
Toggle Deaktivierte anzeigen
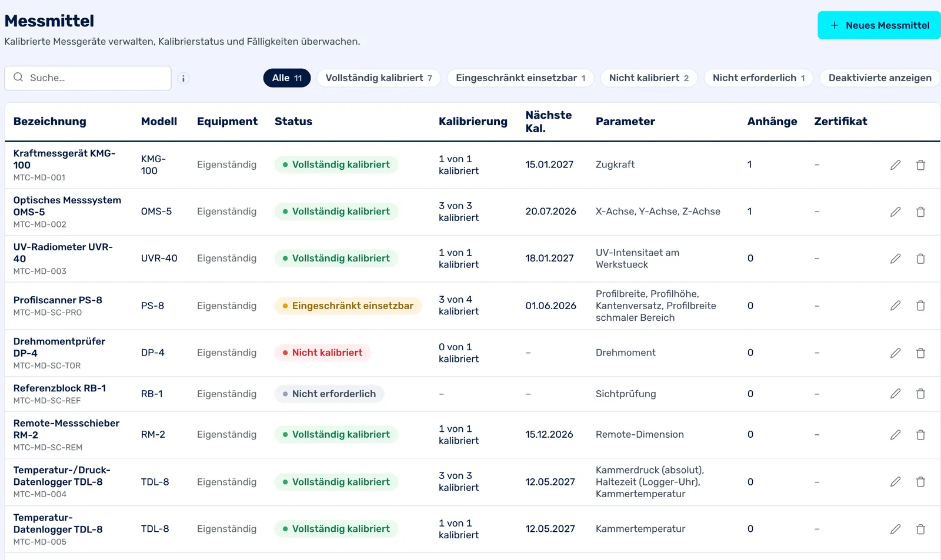pos(880,78)
